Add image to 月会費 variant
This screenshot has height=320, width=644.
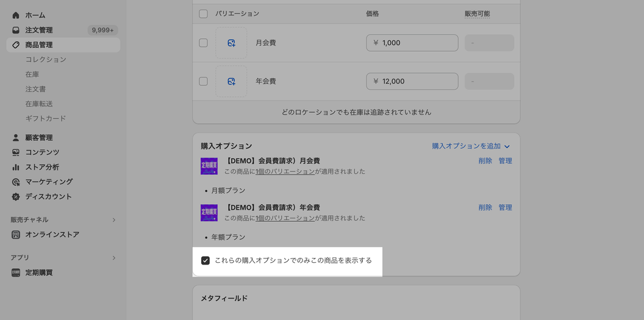tap(231, 43)
